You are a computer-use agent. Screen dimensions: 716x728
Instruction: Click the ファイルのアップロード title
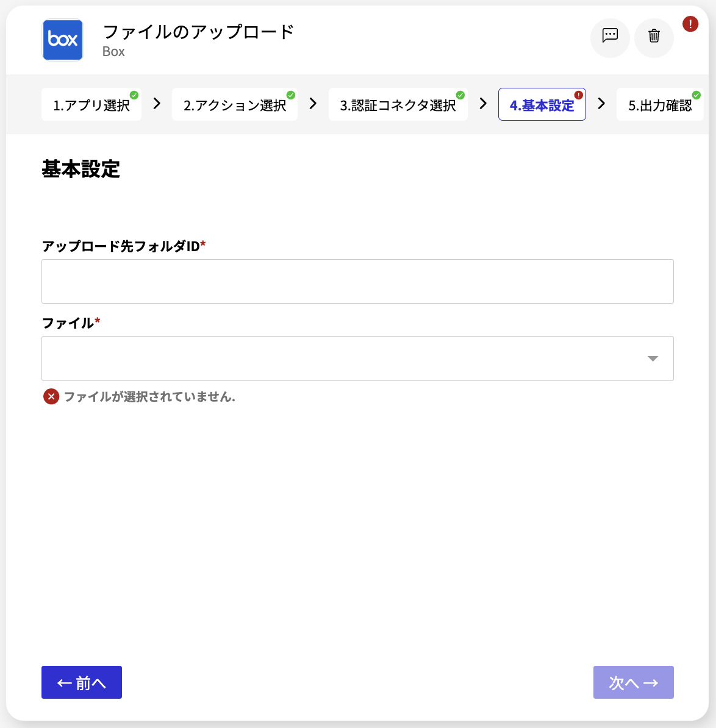[198, 32]
